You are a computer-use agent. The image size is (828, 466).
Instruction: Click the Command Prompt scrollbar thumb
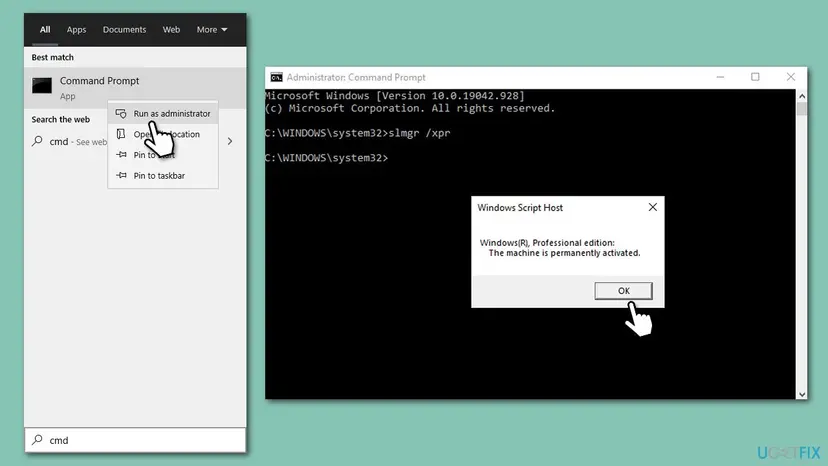pyautogui.click(x=802, y=109)
